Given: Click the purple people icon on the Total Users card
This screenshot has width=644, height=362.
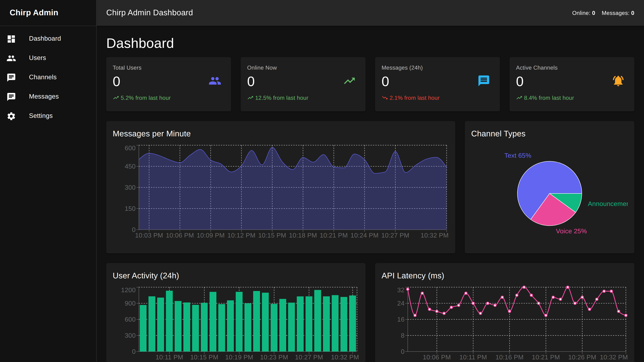Looking at the screenshot, I should click(x=215, y=81).
